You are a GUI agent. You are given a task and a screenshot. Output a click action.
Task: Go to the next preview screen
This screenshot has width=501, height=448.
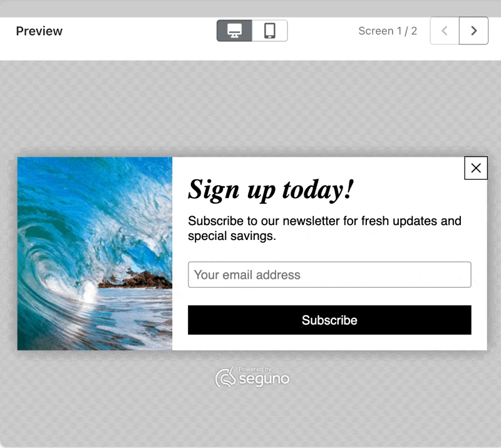pos(473,31)
